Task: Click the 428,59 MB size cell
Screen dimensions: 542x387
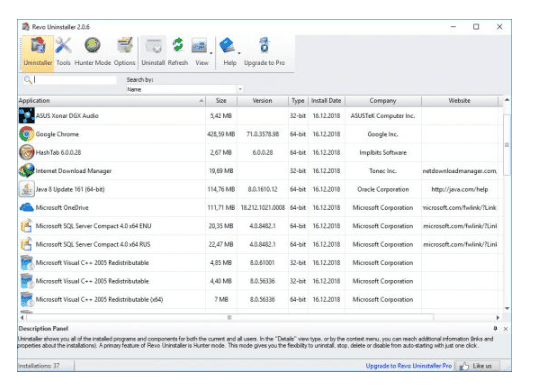Action: point(221,134)
